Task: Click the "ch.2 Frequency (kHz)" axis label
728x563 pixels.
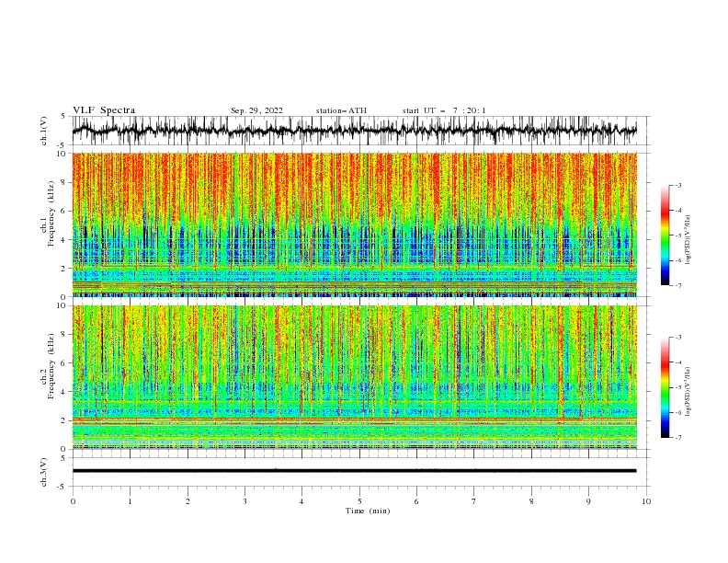Action: 48,366
